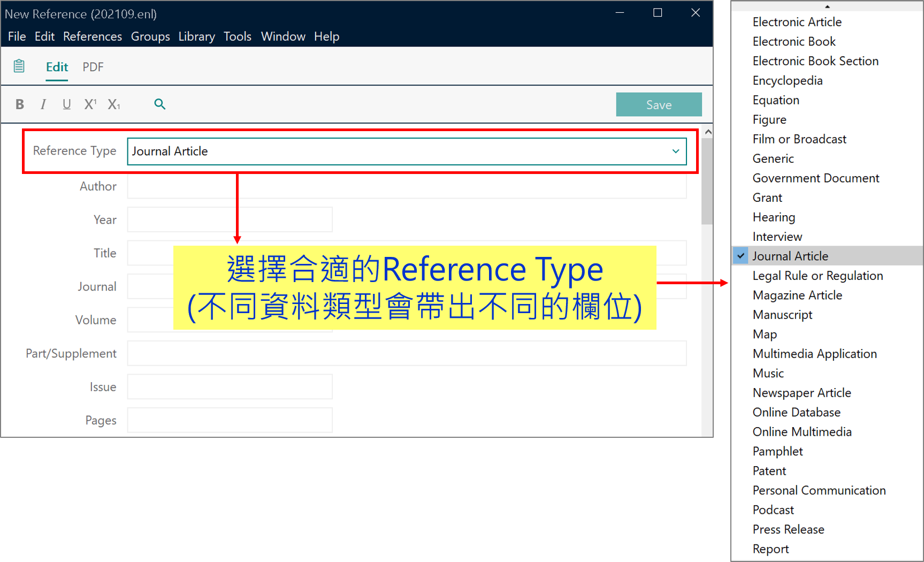Image resolution: width=924 pixels, height=562 pixels.
Task: Open the References menu
Action: pos(93,36)
